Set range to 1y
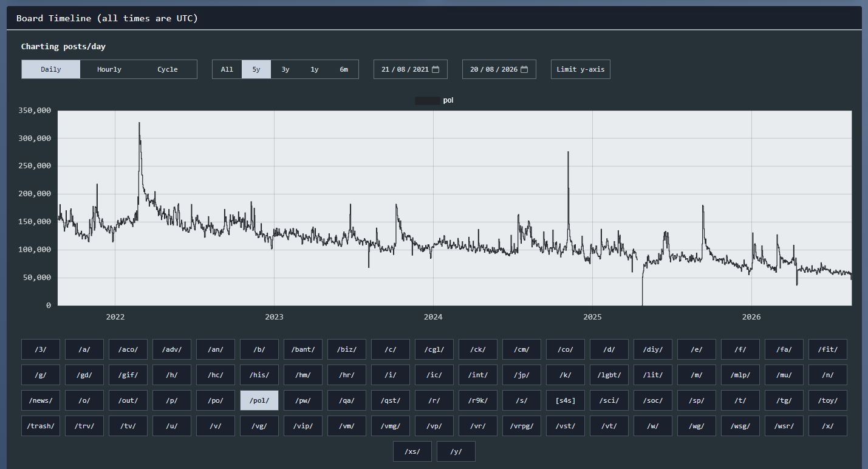The width and height of the screenshot is (868, 469). [x=315, y=69]
